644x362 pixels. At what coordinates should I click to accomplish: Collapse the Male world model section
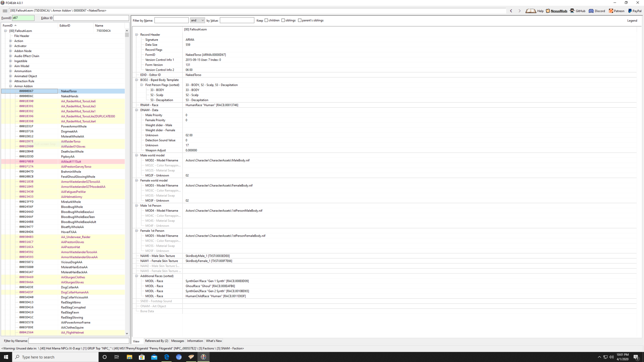[x=137, y=155]
